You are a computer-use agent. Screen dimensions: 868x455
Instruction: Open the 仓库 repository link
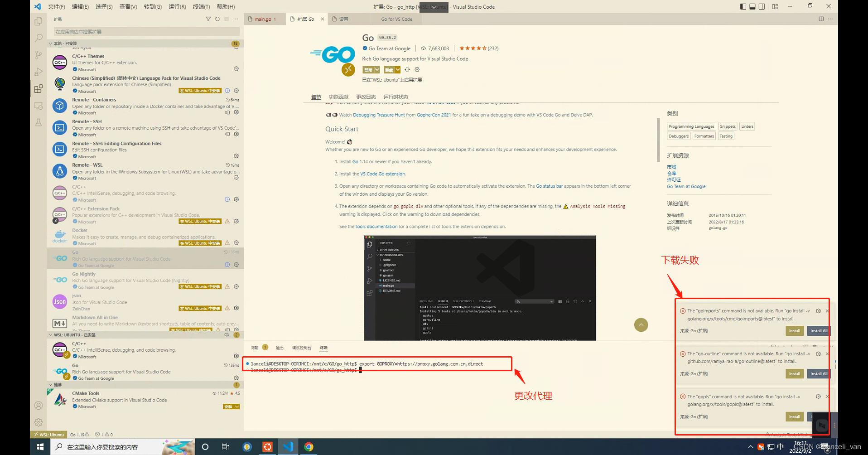pyautogui.click(x=672, y=173)
